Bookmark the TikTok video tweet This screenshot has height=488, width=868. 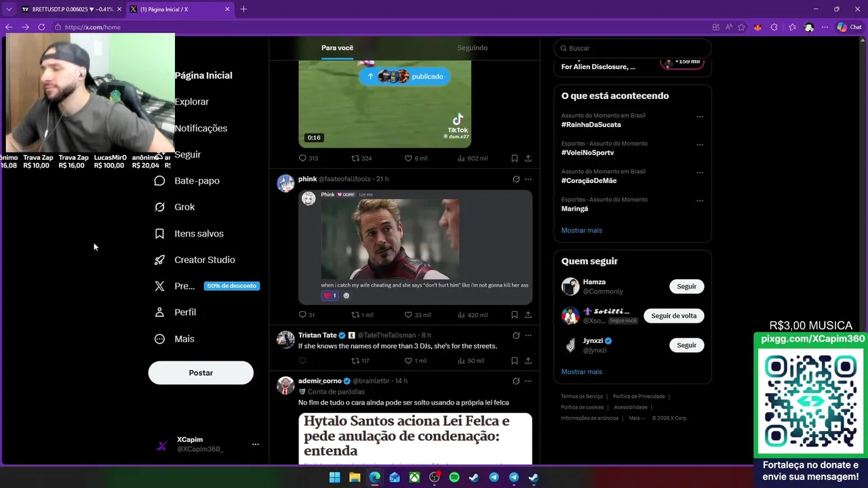[x=515, y=158]
